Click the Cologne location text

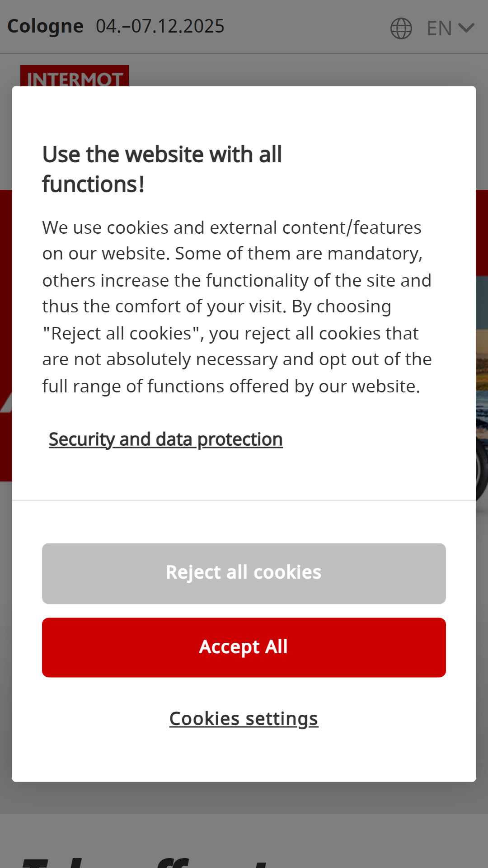(x=46, y=26)
